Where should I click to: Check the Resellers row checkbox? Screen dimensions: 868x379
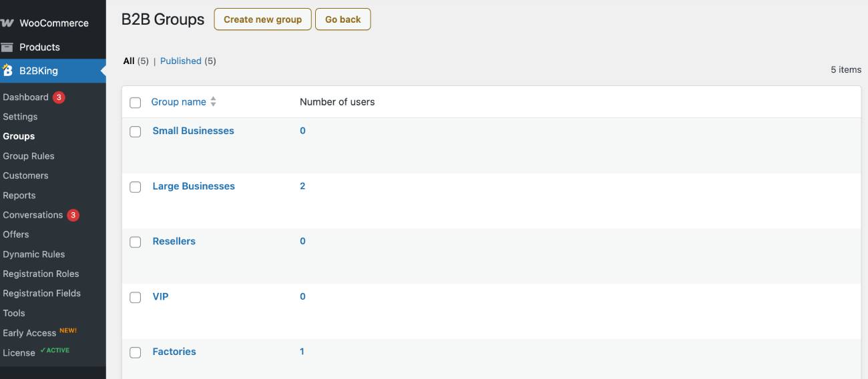tap(136, 242)
